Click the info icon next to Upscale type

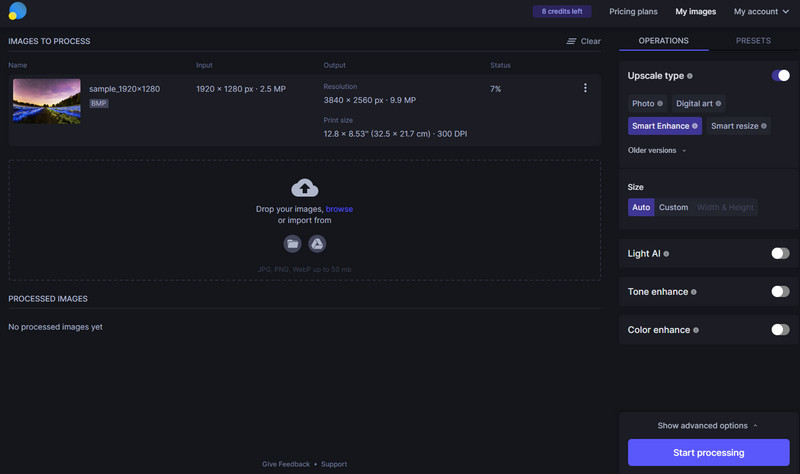(x=690, y=76)
